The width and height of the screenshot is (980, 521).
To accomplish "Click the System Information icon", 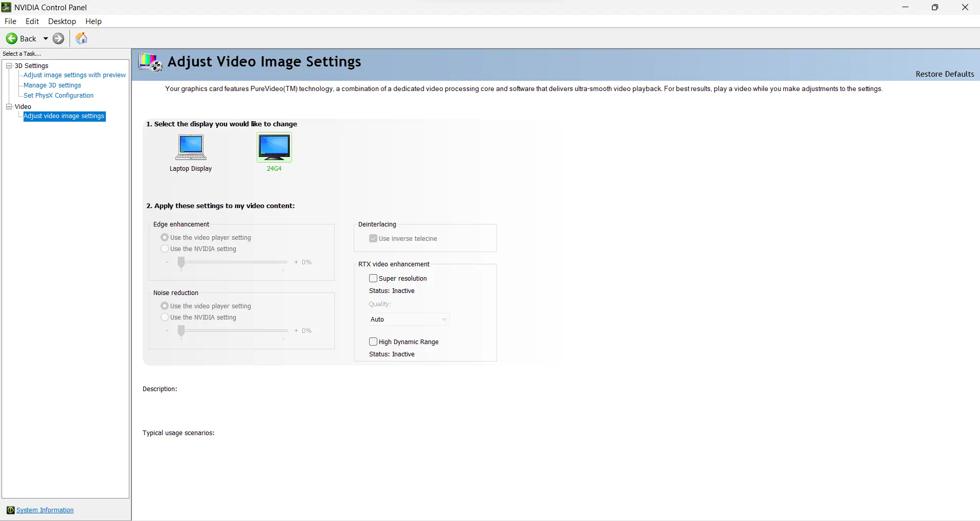I will [10, 510].
